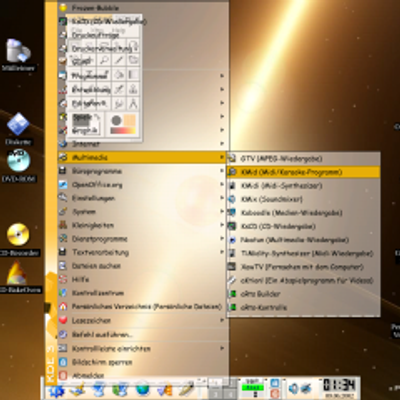Image resolution: width=400 pixels, height=400 pixels.
Task: Switch to virtual desktop 3 in pager
Action: (215, 394)
